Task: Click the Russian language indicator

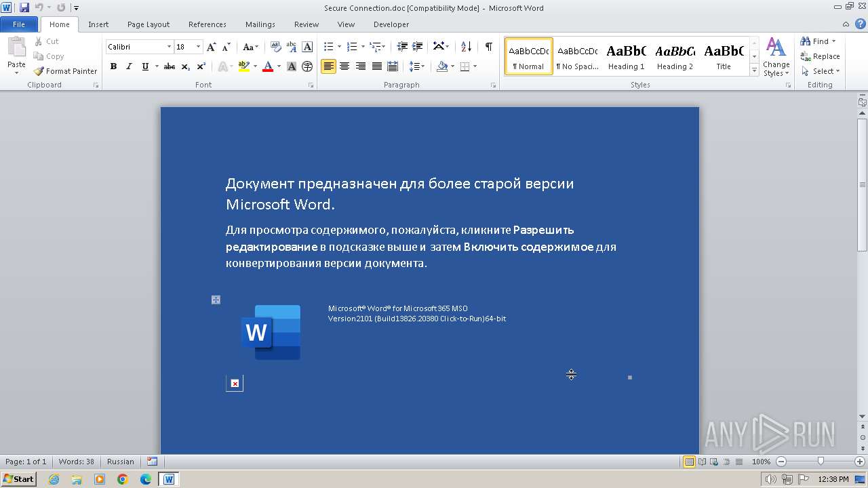Action: pyautogui.click(x=121, y=462)
